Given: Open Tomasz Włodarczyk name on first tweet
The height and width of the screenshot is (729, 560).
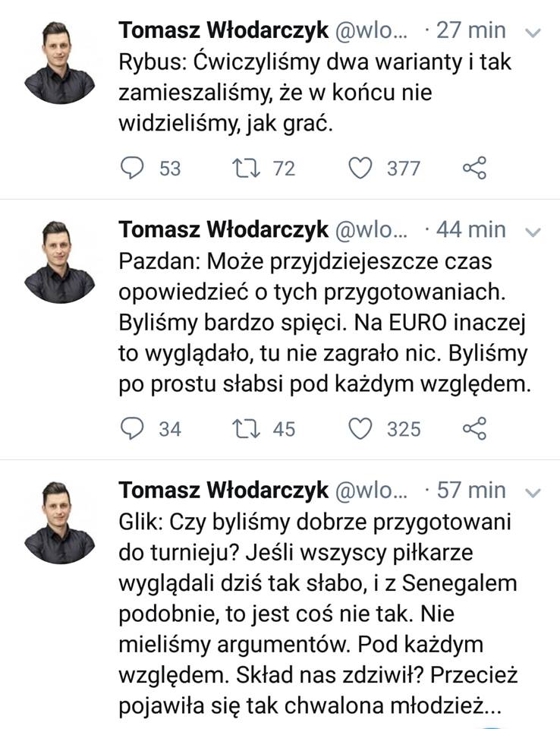Looking at the screenshot, I should pyautogui.click(x=223, y=30).
